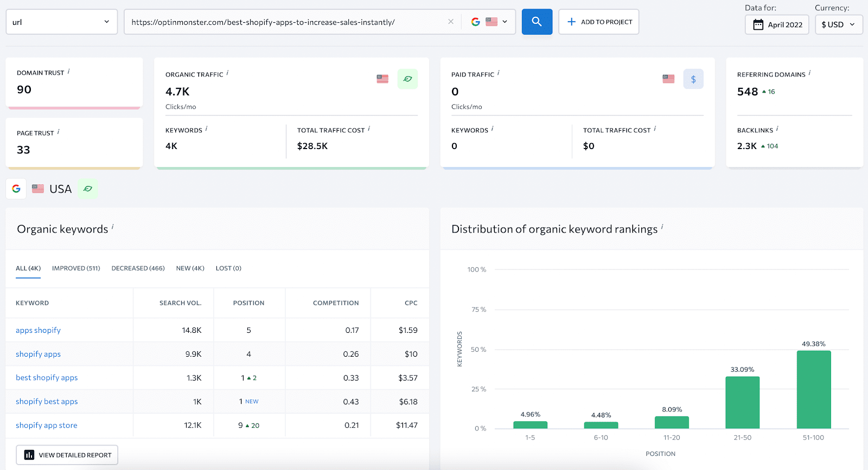Switch to the Improved (511) tab

(76, 268)
